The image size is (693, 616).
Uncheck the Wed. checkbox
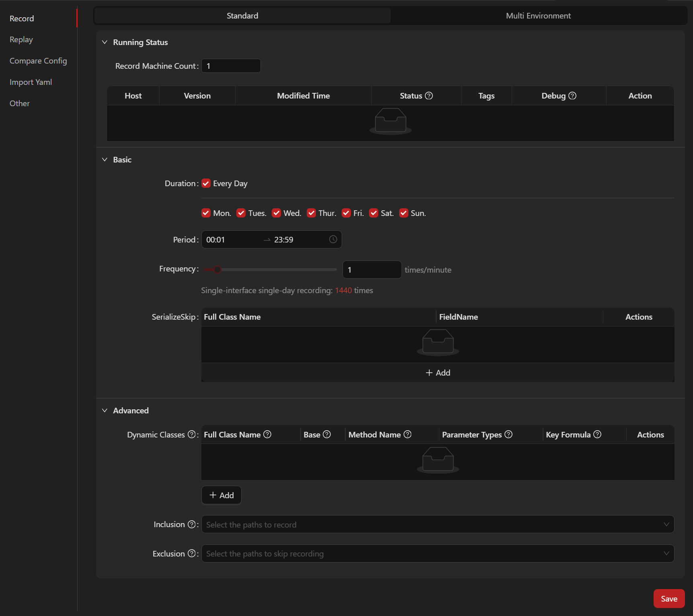pos(276,213)
